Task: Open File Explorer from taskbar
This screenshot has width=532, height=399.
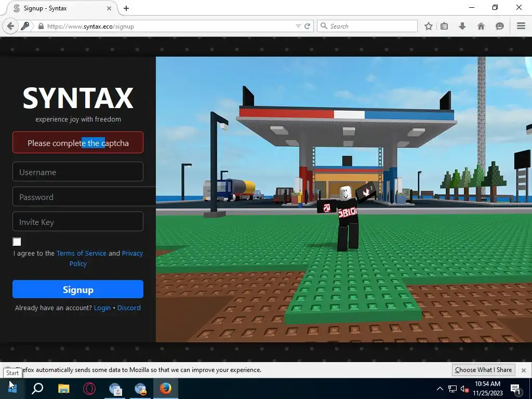Action: pos(63,389)
